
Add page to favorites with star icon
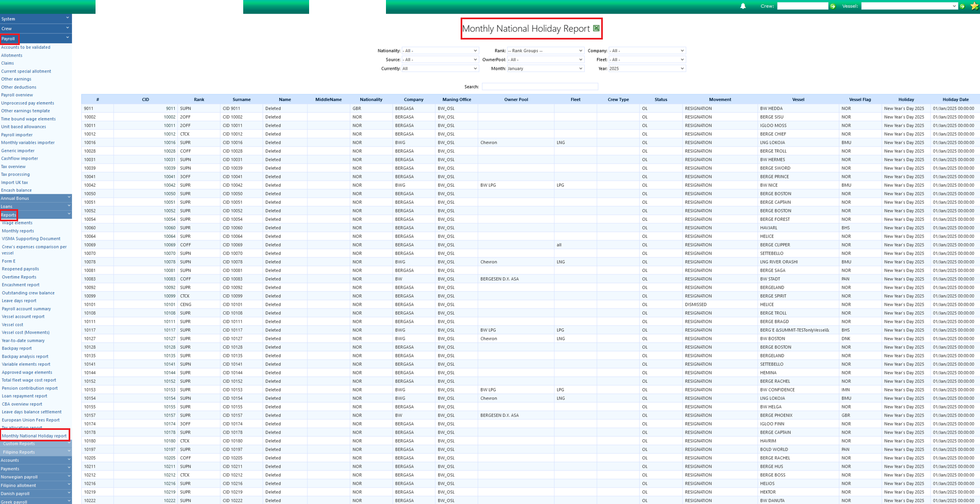coord(975,6)
